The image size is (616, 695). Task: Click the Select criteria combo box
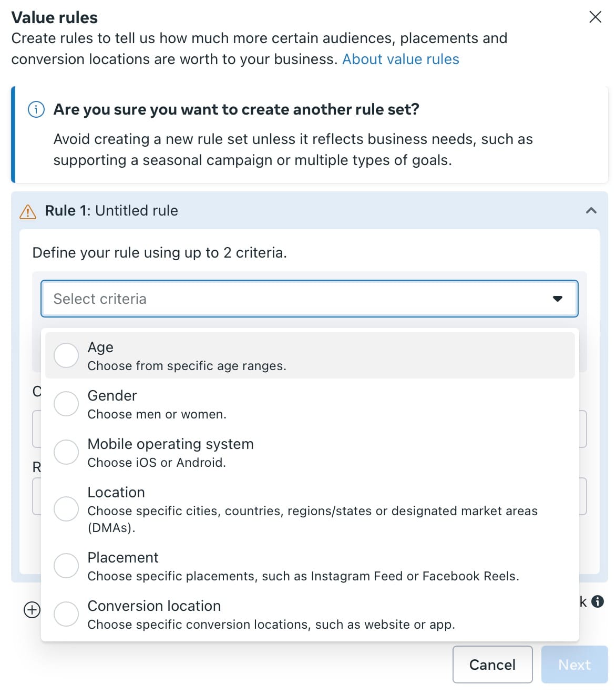pyautogui.click(x=294, y=299)
